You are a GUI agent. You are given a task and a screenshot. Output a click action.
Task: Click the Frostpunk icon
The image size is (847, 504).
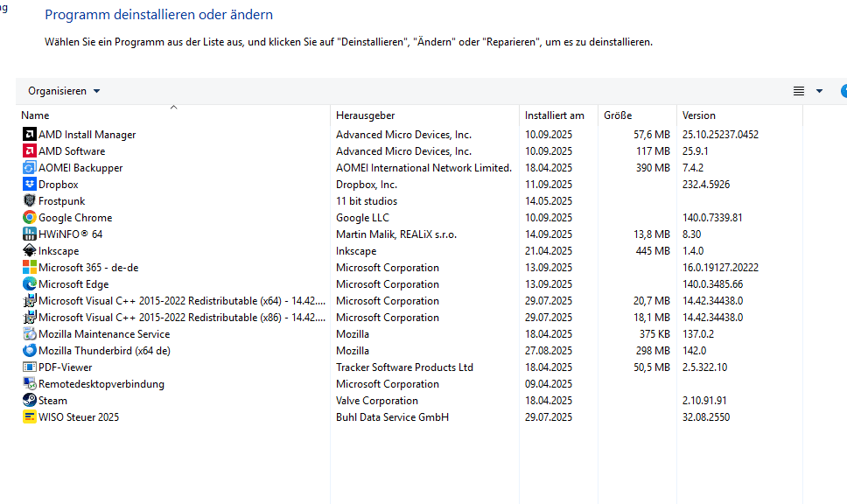coord(29,200)
